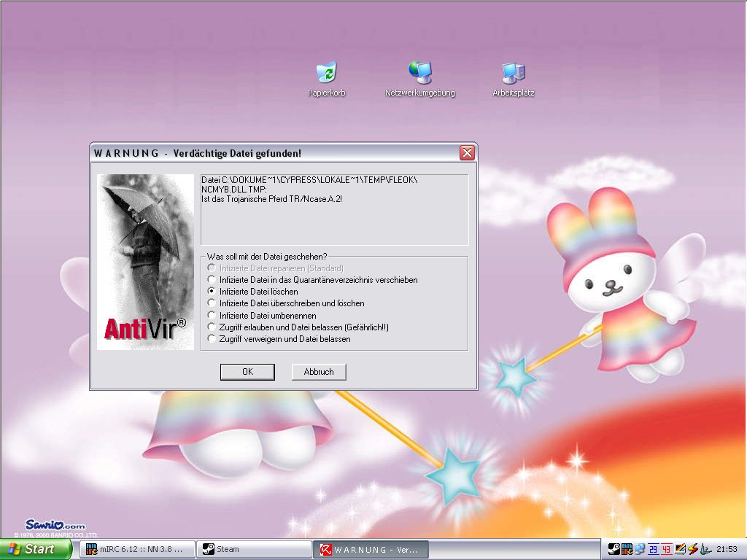Select move to Quarantäneverzeichnis option
The height and width of the screenshot is (560, 747).
(x=312, y=280)
